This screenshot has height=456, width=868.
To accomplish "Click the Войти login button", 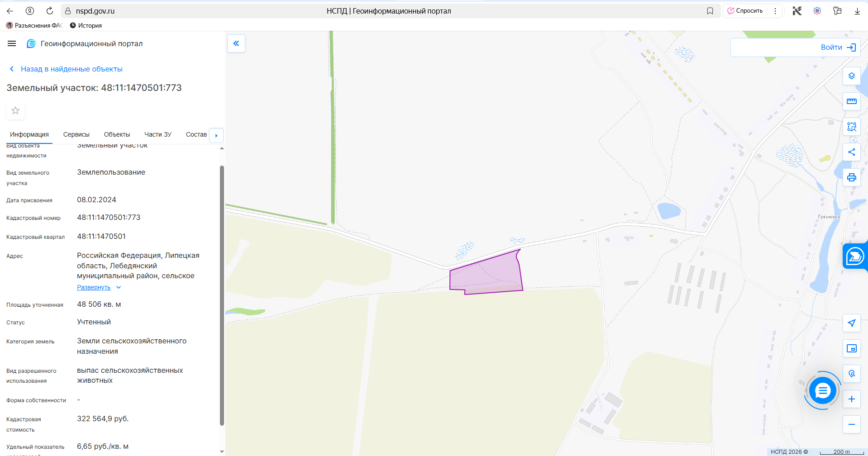I will (x=837, y=47).
